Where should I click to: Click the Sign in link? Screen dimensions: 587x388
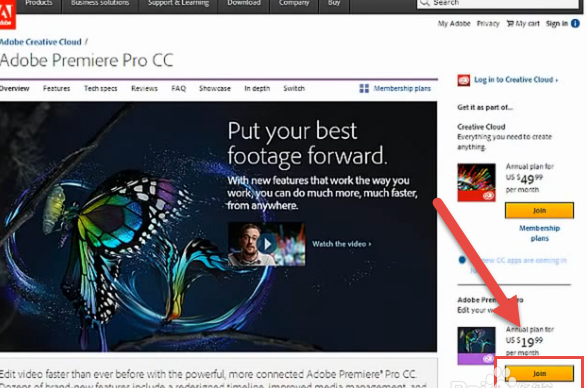tap(557, 24)
